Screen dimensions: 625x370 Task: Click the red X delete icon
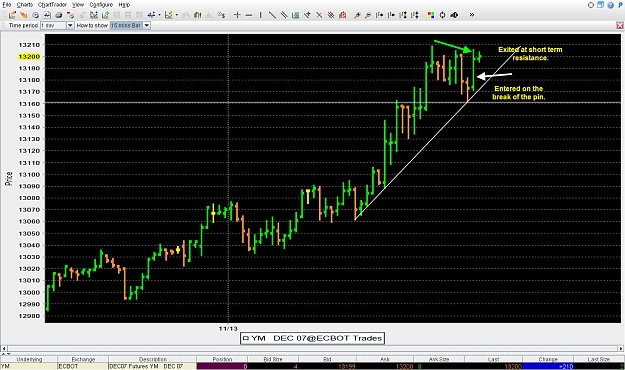click(319, 15)
